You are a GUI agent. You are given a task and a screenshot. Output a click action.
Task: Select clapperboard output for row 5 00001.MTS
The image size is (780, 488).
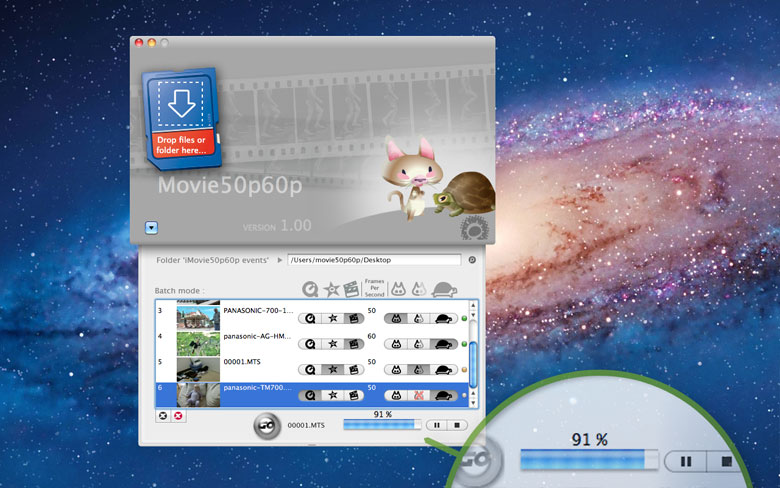click(353, 370)
